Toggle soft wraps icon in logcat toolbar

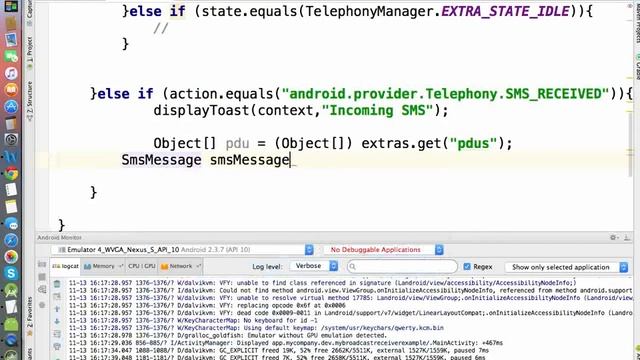pos(57,334)
